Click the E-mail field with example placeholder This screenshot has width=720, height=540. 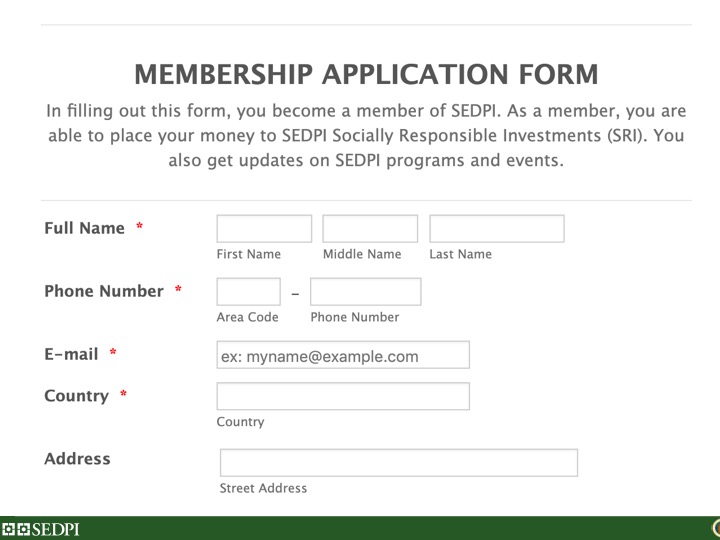click(x=343, y=356)
